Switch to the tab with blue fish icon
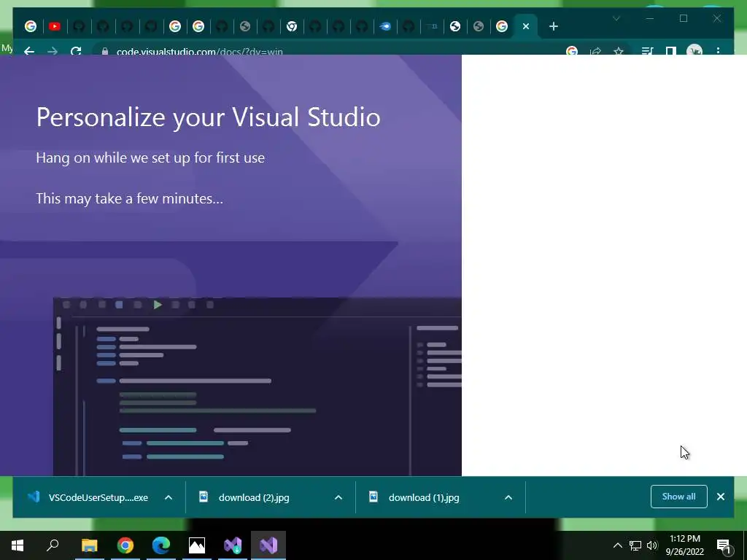The height and width of the screenshot is (560, 747). (385, 27)
